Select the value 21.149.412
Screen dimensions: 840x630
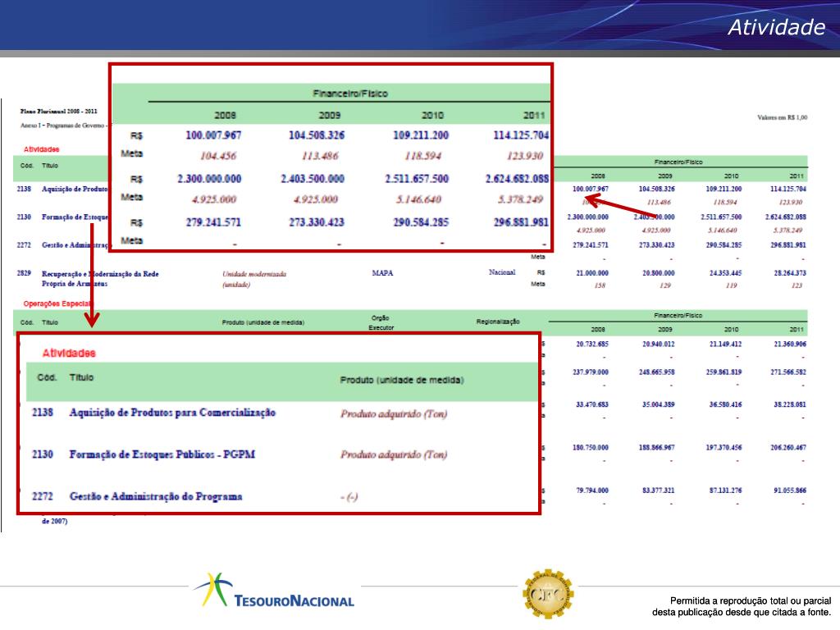(x=725, y=344)
